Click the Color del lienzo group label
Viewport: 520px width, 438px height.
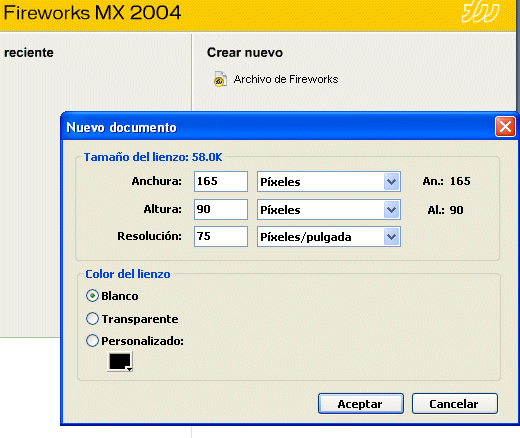pyautogui.click(x=128, y=274)
